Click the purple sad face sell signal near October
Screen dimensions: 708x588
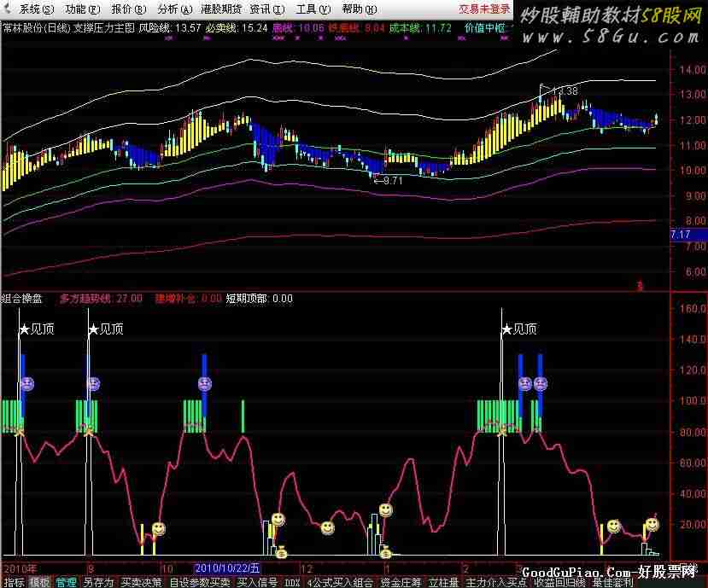pos(204,383)
